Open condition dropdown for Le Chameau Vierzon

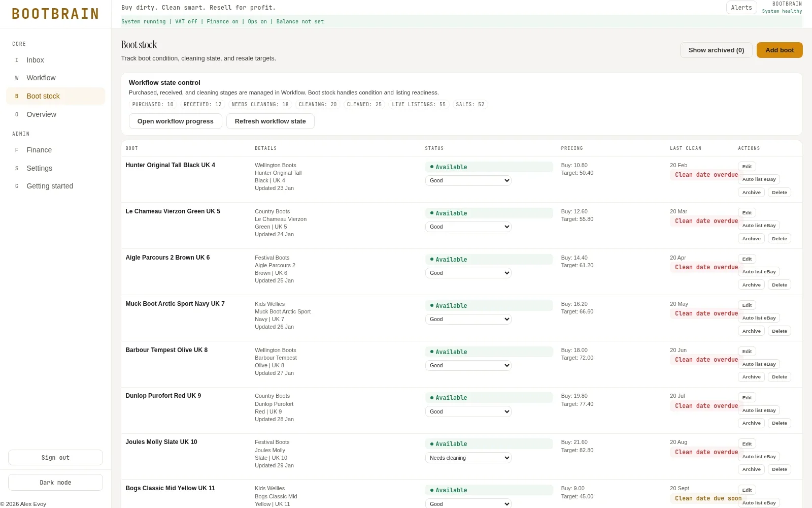(468, 227)
